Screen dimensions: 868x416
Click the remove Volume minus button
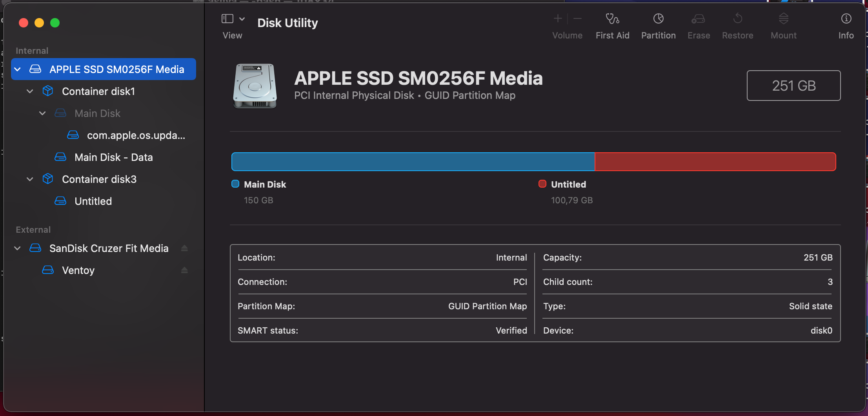577,18
